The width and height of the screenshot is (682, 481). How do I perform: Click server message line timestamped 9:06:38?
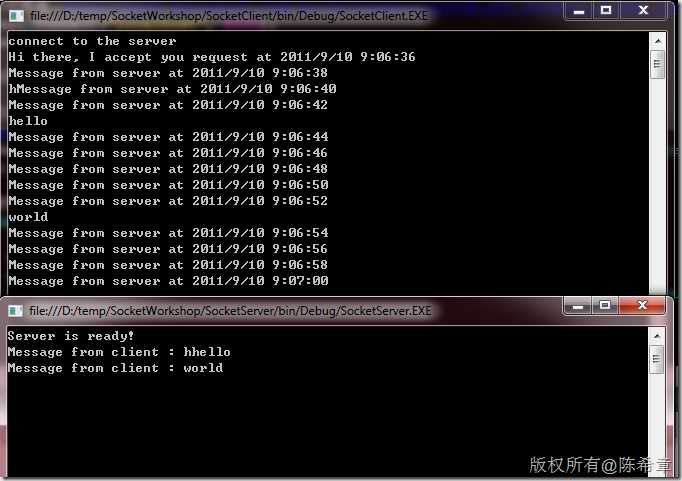click(x=168, y=73)
